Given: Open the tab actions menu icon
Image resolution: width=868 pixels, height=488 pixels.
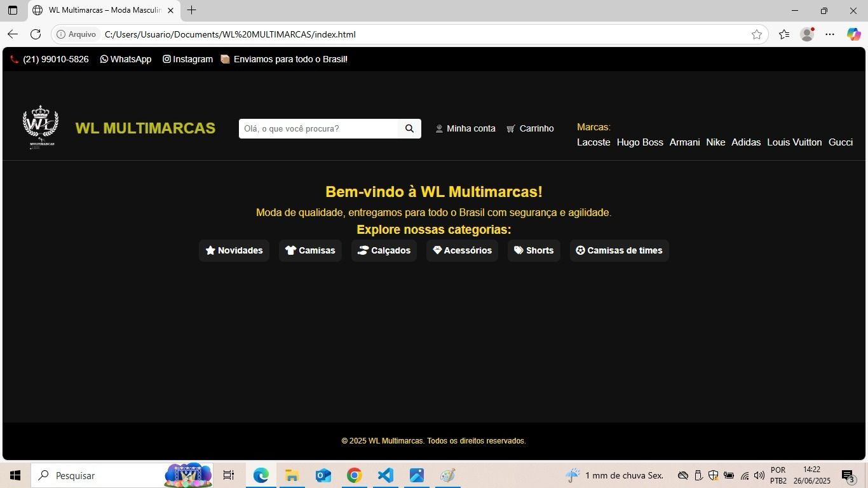Looking at the screenshot, I should click(13, 10).
